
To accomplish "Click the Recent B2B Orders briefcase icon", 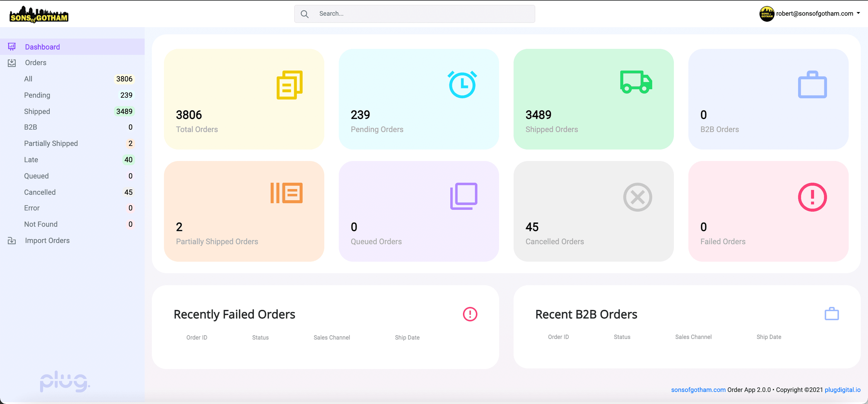I will pos(831,314).
